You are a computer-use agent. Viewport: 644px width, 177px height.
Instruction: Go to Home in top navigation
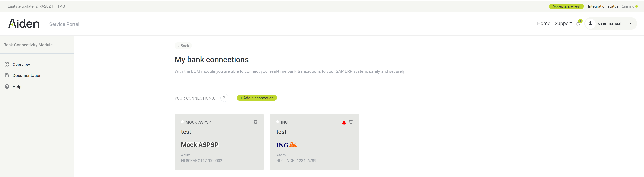click(x=543, y=24)
